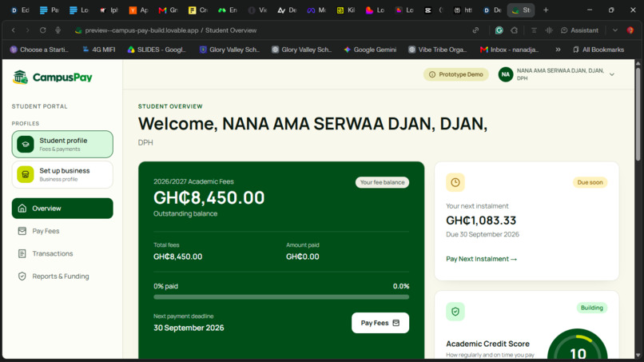644x362 pixels.
Task: Click the white Pay Fees button
Action: 380,323
